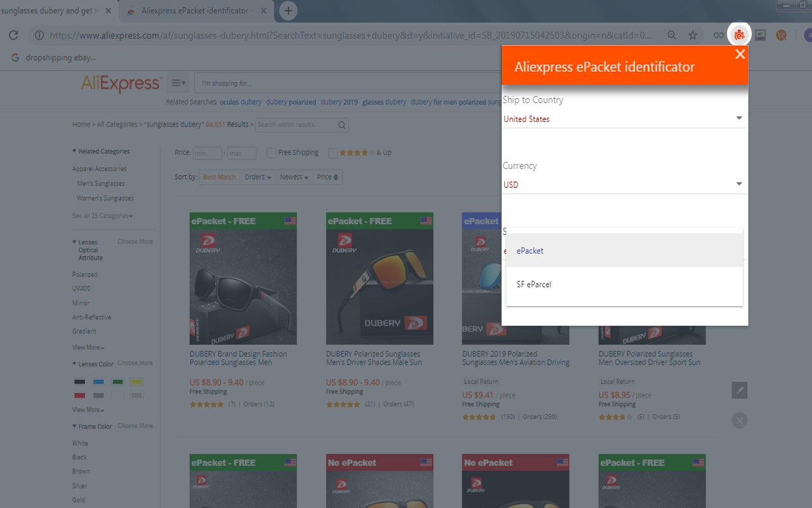
Task: Open the AliExpress categories hamburger menu
Action: [x=178, y=83]
